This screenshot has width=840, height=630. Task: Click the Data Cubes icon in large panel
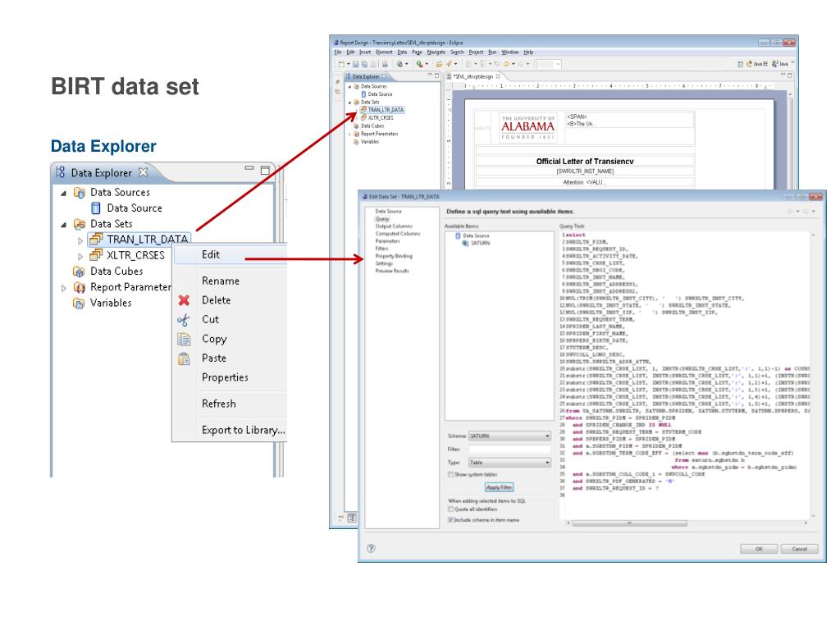[x=79, y=271]
